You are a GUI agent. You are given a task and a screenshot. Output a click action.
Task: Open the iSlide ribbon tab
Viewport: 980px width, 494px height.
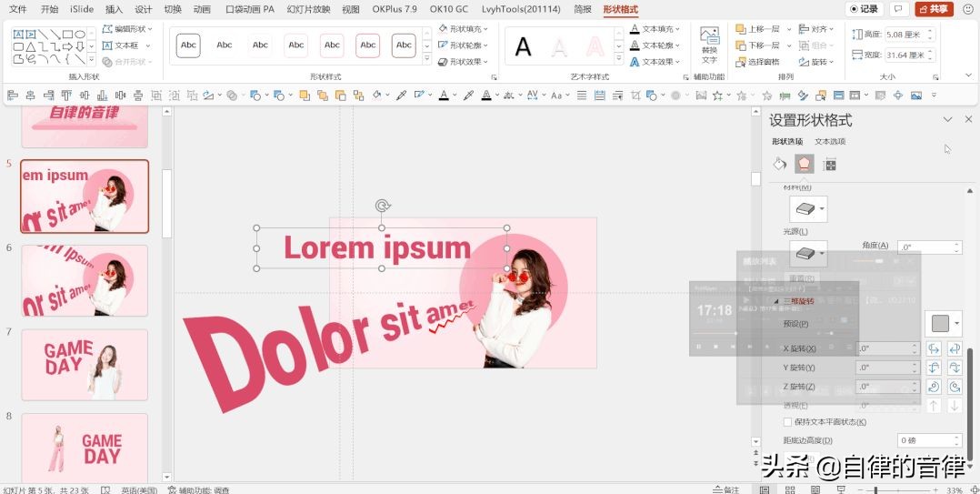82,9
